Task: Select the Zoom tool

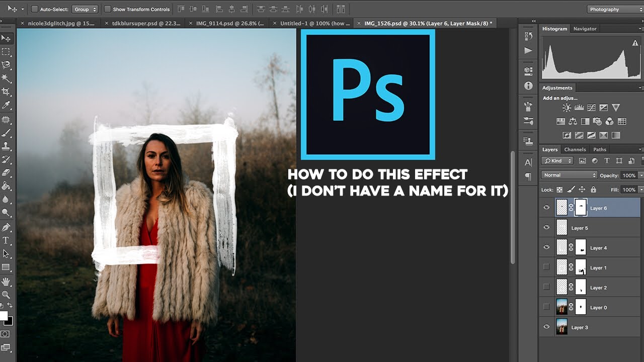Action: 6,295
